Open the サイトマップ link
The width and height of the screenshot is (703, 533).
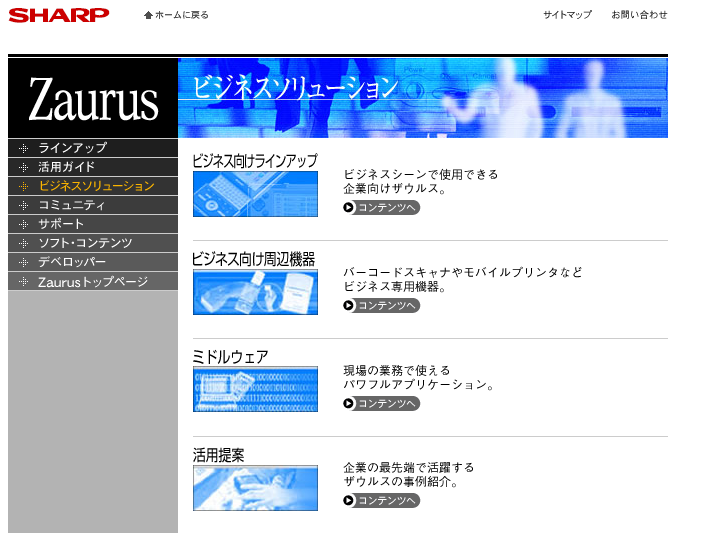click(567, 15)
